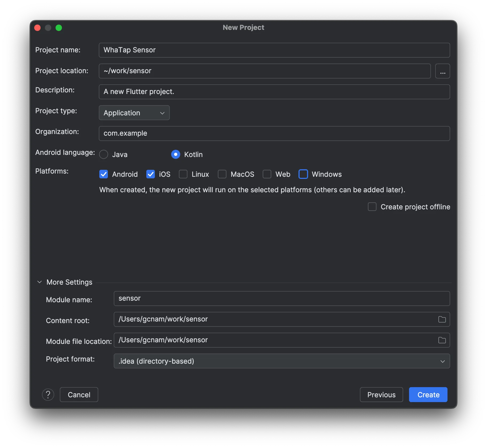Enable the Windows platform checkbox
Screen dimensions: 487x448
click(x=303, y=174)
